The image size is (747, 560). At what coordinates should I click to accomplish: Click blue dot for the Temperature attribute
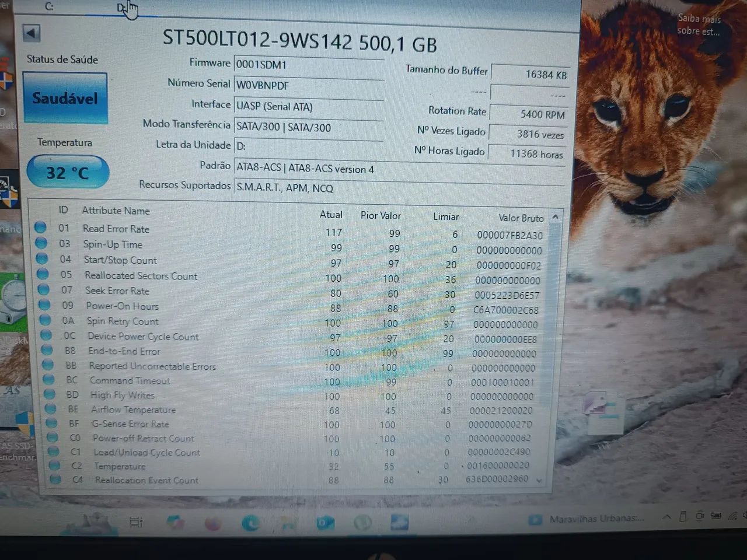54,464
